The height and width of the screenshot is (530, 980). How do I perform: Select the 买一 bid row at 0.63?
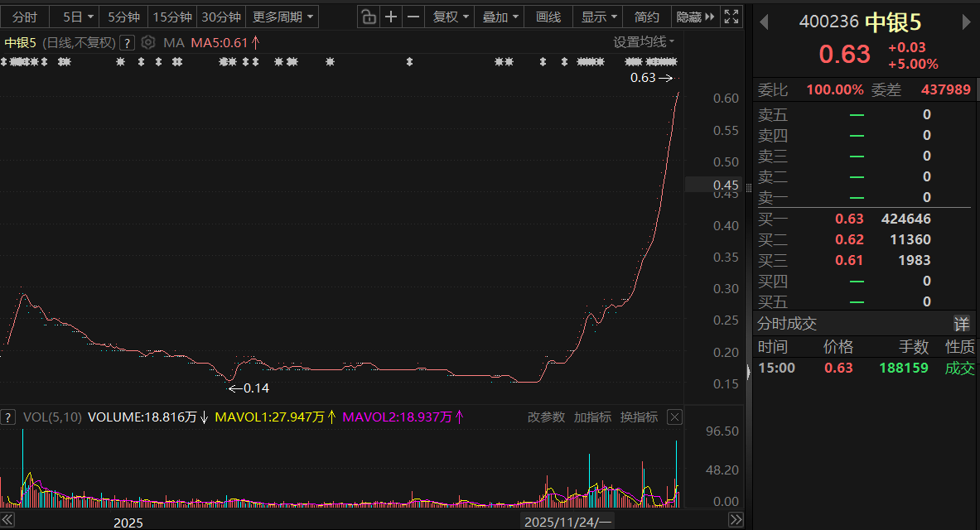point(864,219)
